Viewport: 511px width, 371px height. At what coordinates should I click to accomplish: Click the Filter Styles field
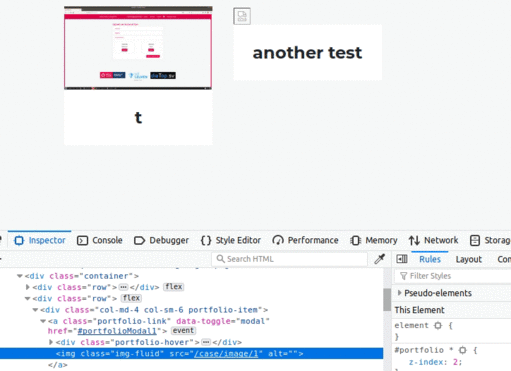[x=453, y=276]
